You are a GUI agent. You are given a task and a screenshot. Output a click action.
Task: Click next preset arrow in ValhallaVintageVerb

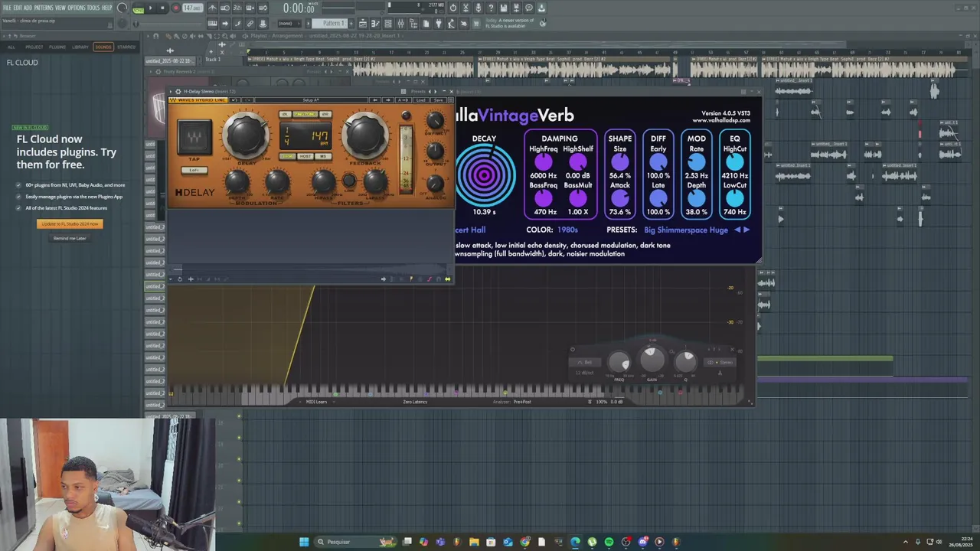746,230
